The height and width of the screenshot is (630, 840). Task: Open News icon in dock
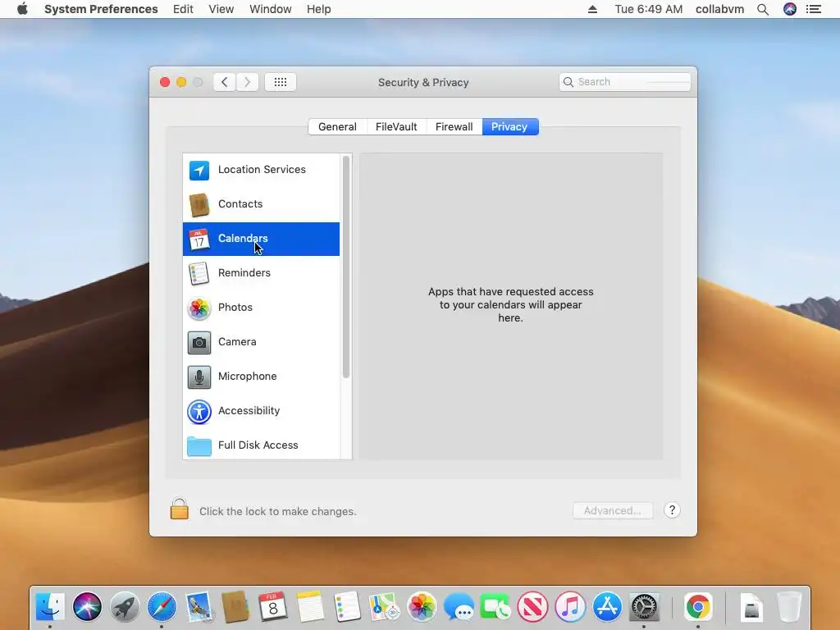[x=533, y=607]
